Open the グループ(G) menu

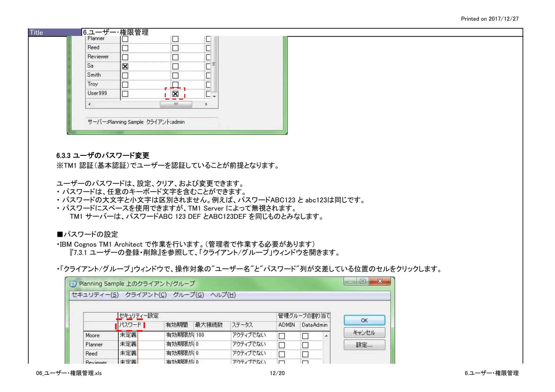tap(188, 295)
